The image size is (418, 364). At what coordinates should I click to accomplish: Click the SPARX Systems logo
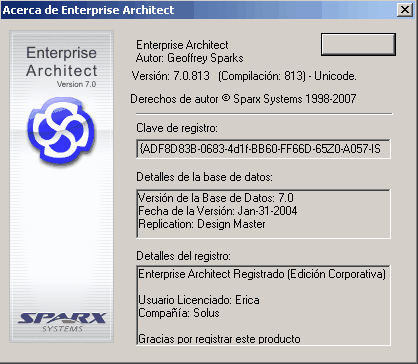click(x=62, y=322)
